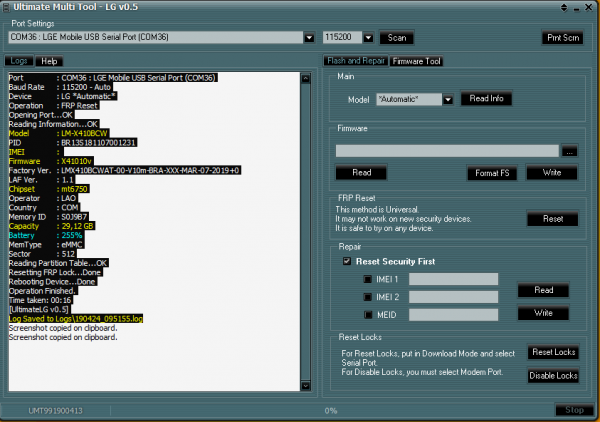This screenshot has height=422, width=600.
Task: Click the Firmware Read button
Action: tap(361, 173)
